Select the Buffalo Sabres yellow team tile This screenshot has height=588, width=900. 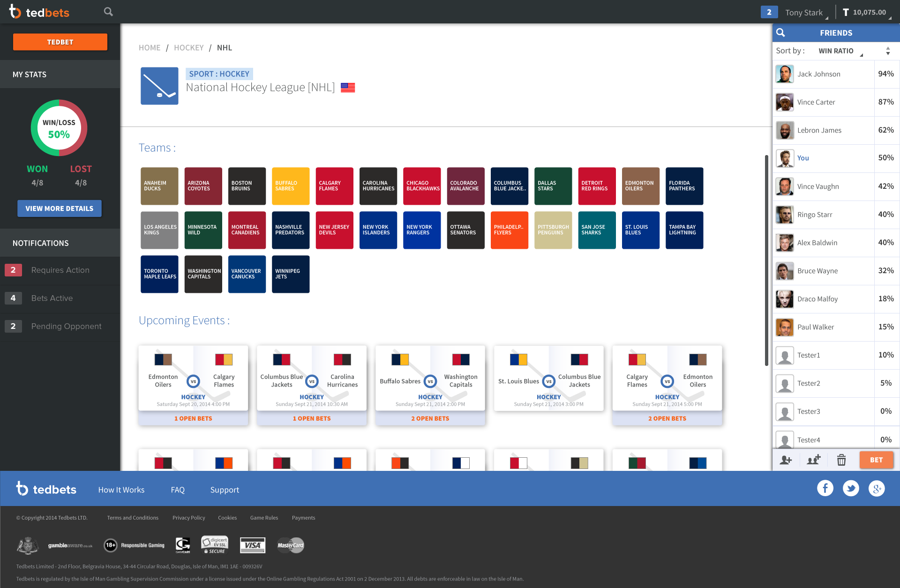pos(291,186)
